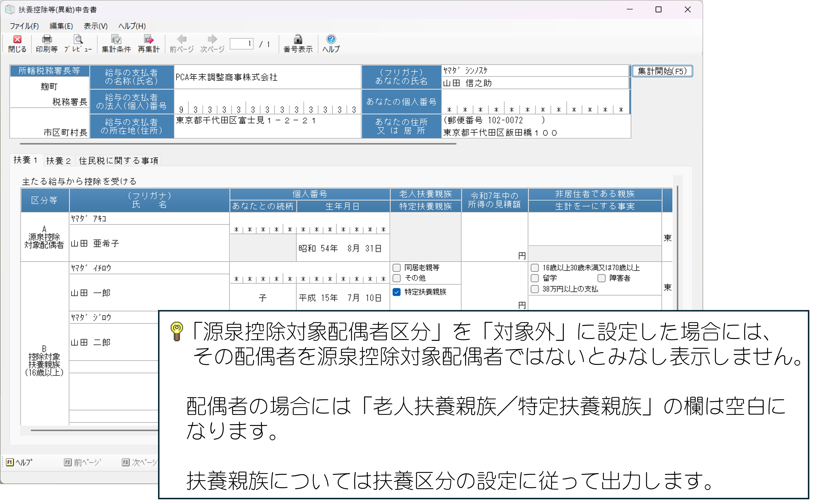Enable the 同居老親等 checkbox

[397, 268]
